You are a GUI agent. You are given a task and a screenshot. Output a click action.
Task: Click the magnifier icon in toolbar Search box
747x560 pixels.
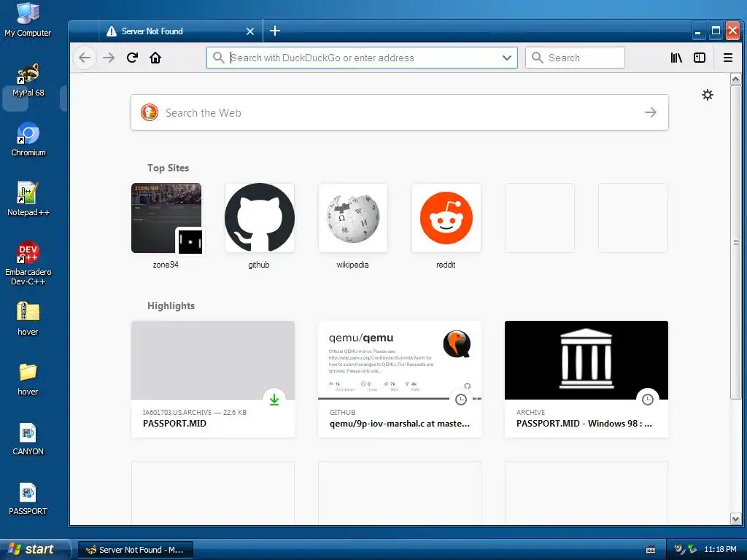[x=537, y=58]
